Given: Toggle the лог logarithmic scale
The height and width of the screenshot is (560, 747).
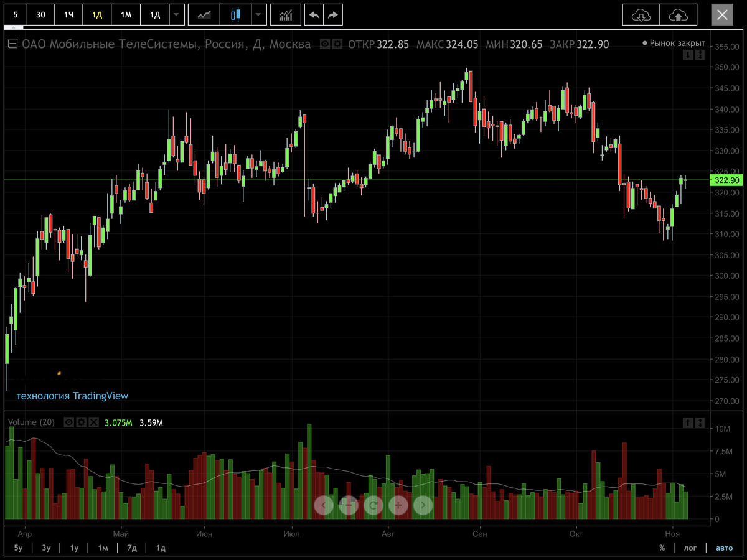Looking at the screenshot, I should tap(690, 548).
